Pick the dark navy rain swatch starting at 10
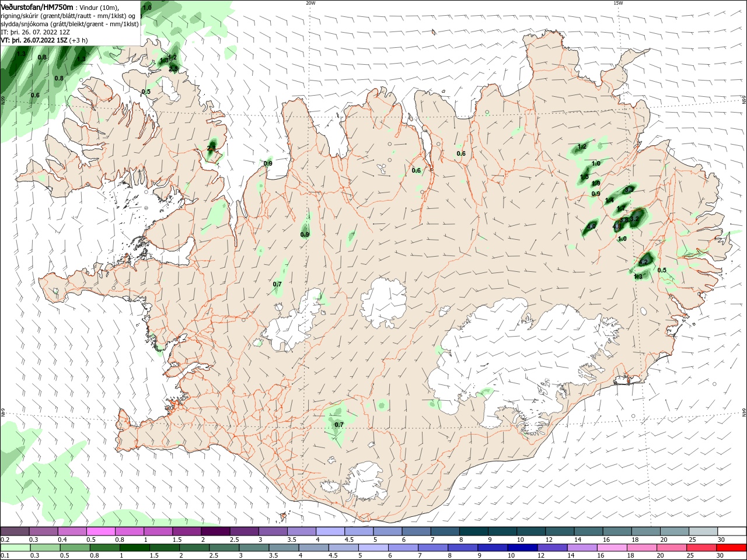This screenshot has width=747, height=560. point(523,548)
